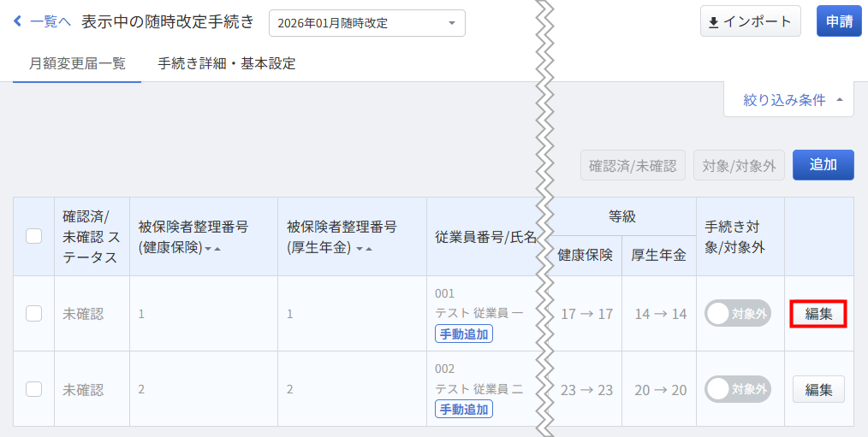This screenshot has height=437, width=868.
Task: Click the back chevron to 一覧へ
Action: (18, 22)
